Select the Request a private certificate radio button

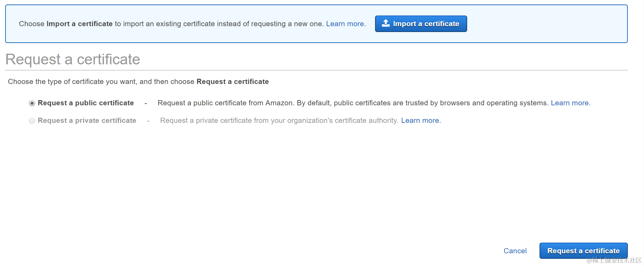[32, 121]
